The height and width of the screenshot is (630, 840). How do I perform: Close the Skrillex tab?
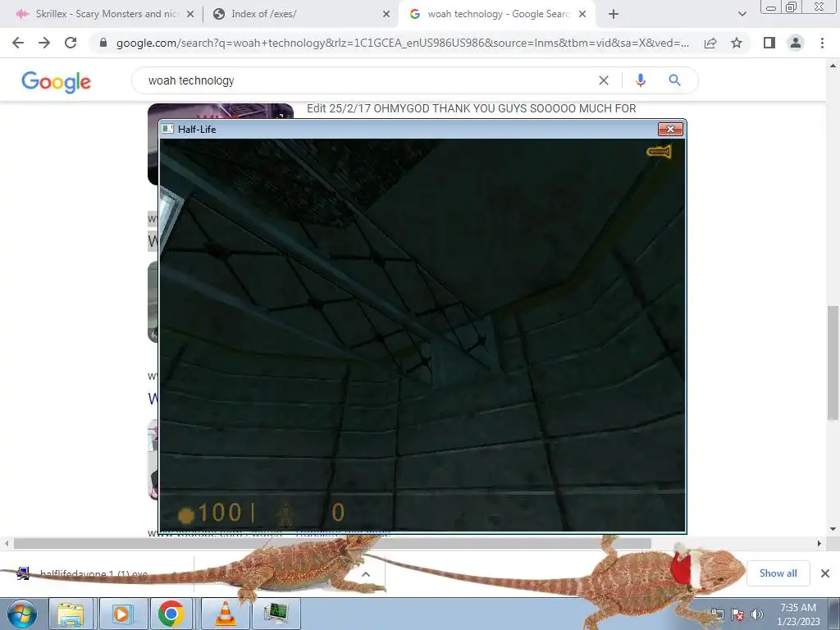pyautogui.click(x=190, y=15)
